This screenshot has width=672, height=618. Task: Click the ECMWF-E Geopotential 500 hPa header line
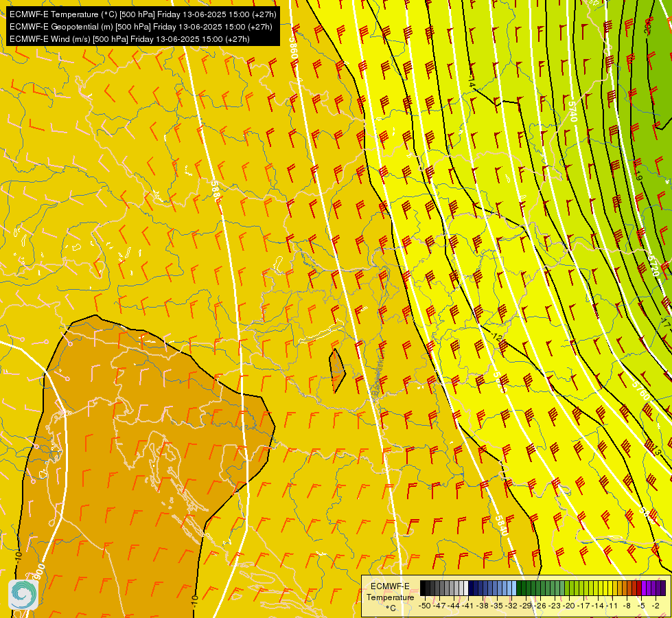(x=141, y=27)
